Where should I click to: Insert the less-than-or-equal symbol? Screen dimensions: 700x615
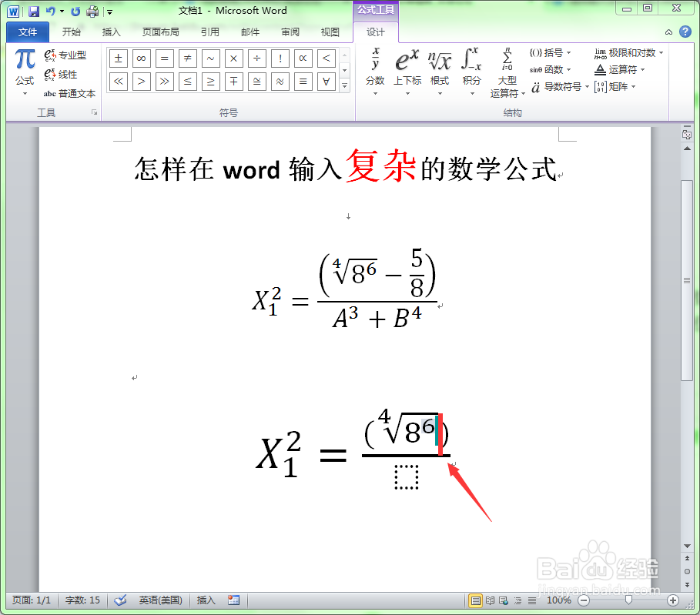187,82
